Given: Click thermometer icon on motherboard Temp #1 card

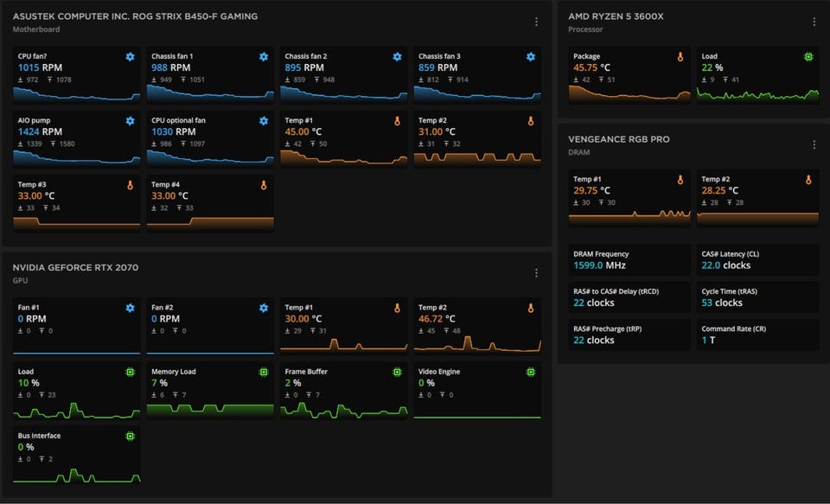Looking at the screenshot, I should click(397, 121).
